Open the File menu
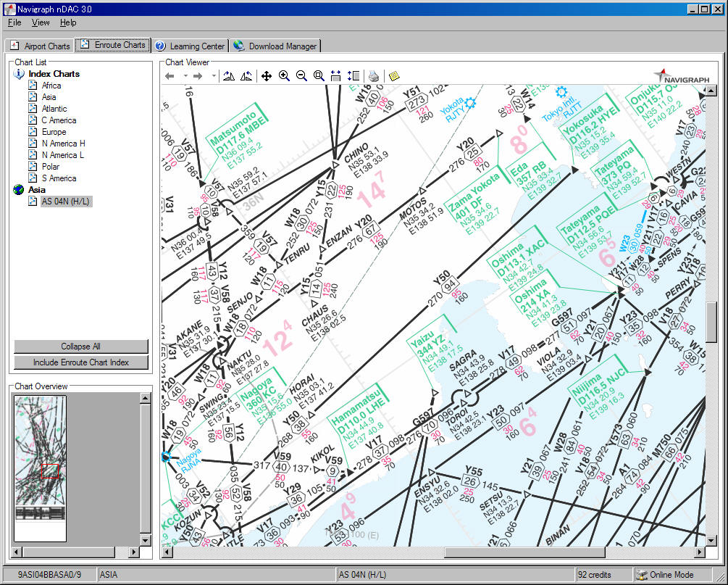728x585 pixels. pos(14,22)
